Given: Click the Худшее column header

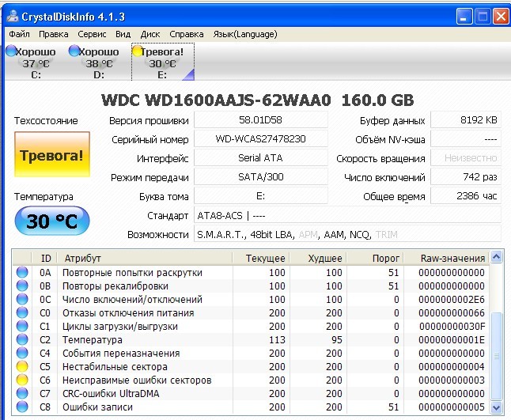Looking at the screenshot, I should coord(318,258).
